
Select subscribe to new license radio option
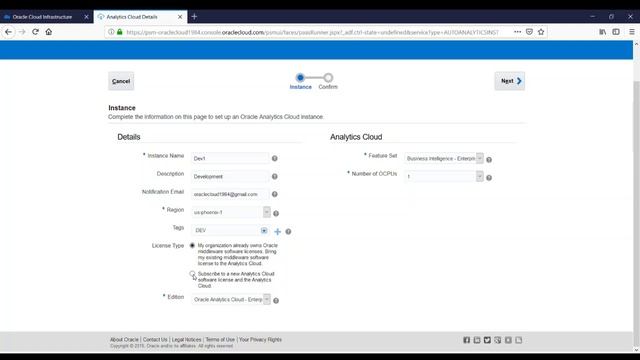coord(192,273)
